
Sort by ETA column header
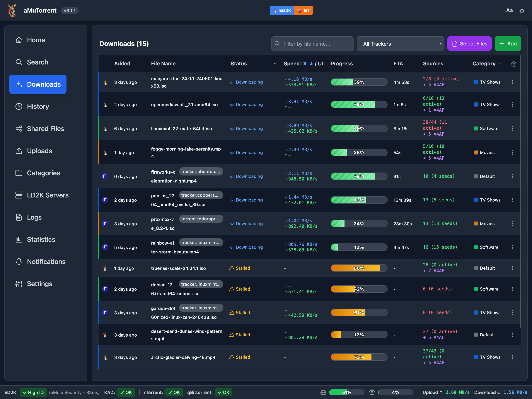398,64
